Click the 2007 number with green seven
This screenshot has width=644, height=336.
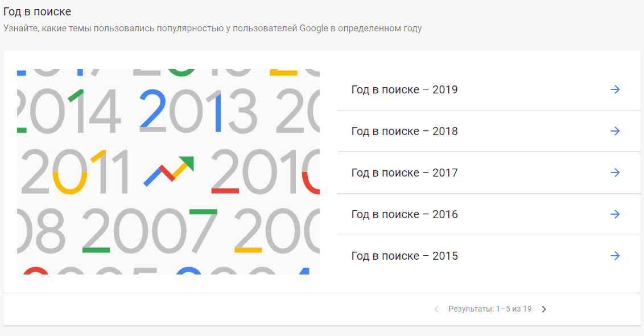[x=150, y=231]
